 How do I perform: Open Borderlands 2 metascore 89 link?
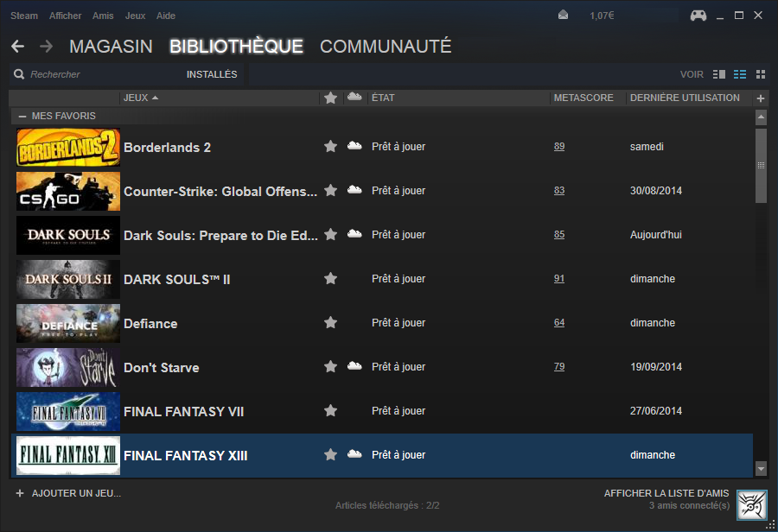(559, 146)
